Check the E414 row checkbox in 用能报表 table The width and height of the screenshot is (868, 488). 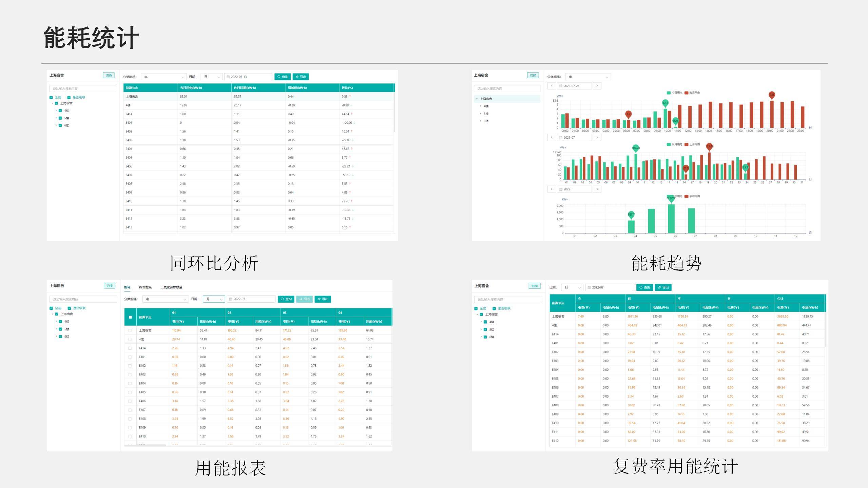click(x=130, y=348)
